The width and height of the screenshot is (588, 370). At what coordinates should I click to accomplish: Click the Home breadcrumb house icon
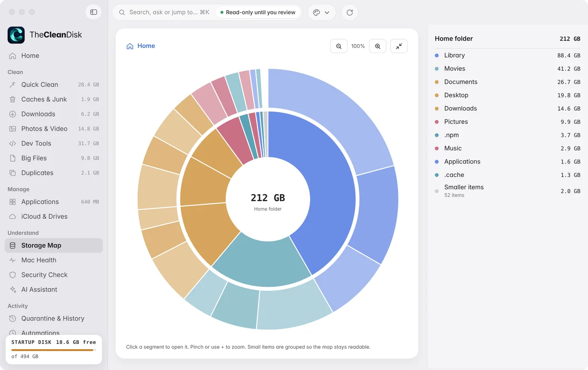tap(130, 46)
